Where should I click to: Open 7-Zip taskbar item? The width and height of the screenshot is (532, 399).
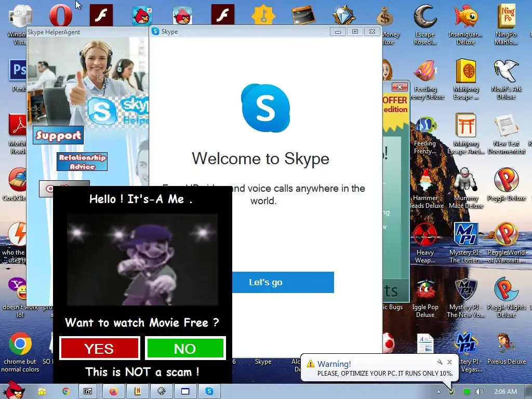coord(88,392)
